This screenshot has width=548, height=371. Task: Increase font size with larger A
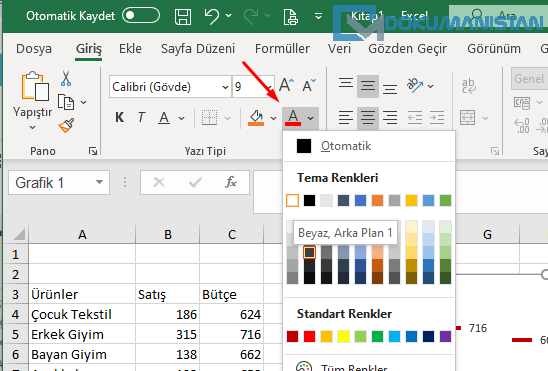tap(287, 86)
